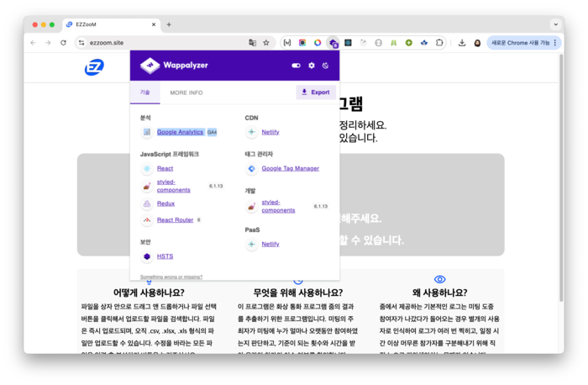Open styled-components link under JavaScript 프레임워크

coord(173,186)
